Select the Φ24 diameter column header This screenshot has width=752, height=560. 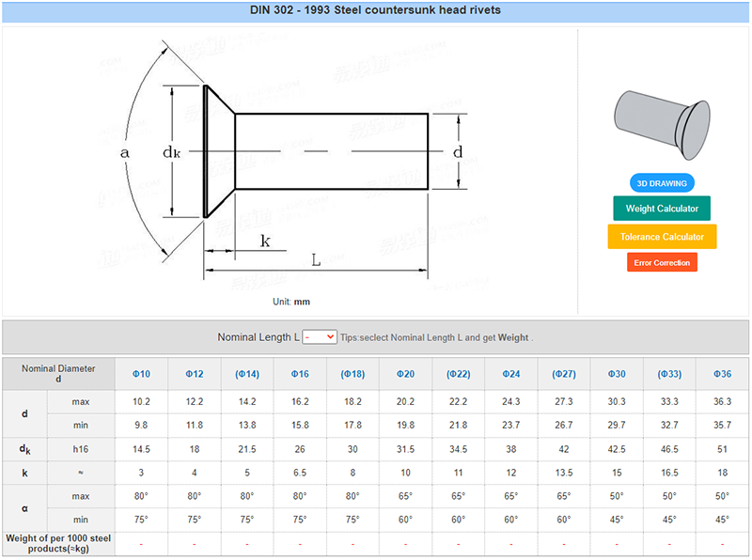(x=510, y=374)
